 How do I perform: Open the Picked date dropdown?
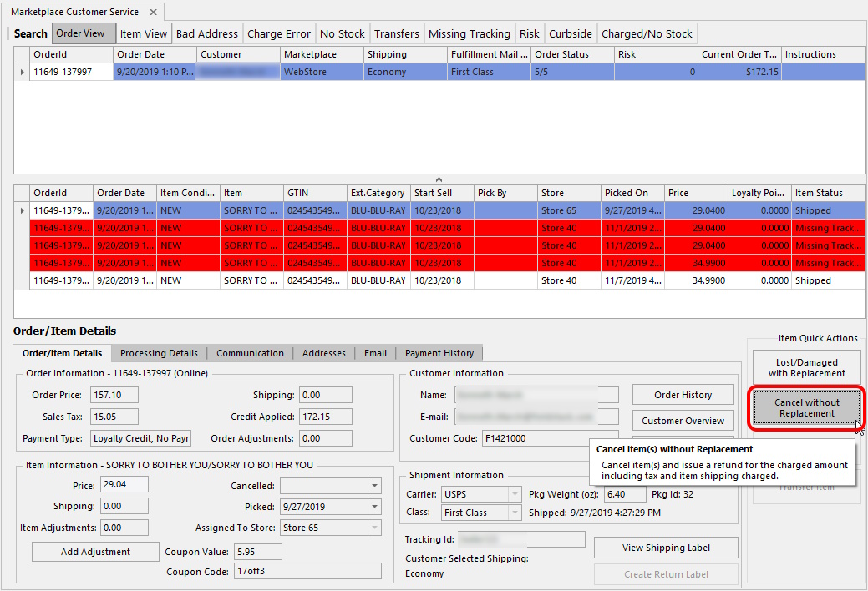point(375,507)
